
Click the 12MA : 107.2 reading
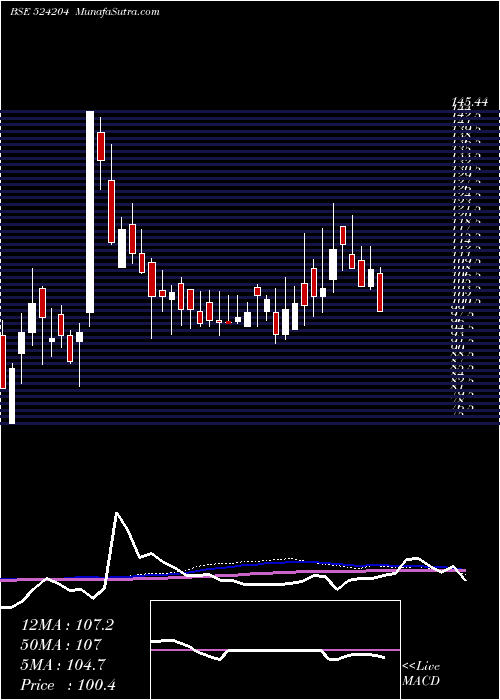(x=67, y=625)
